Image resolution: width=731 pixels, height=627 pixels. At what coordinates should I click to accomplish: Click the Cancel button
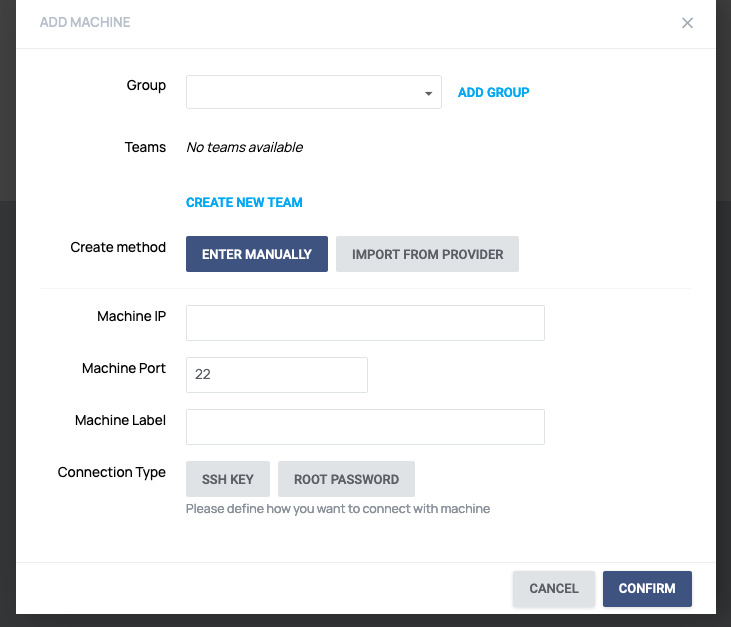tap(554, 589)
